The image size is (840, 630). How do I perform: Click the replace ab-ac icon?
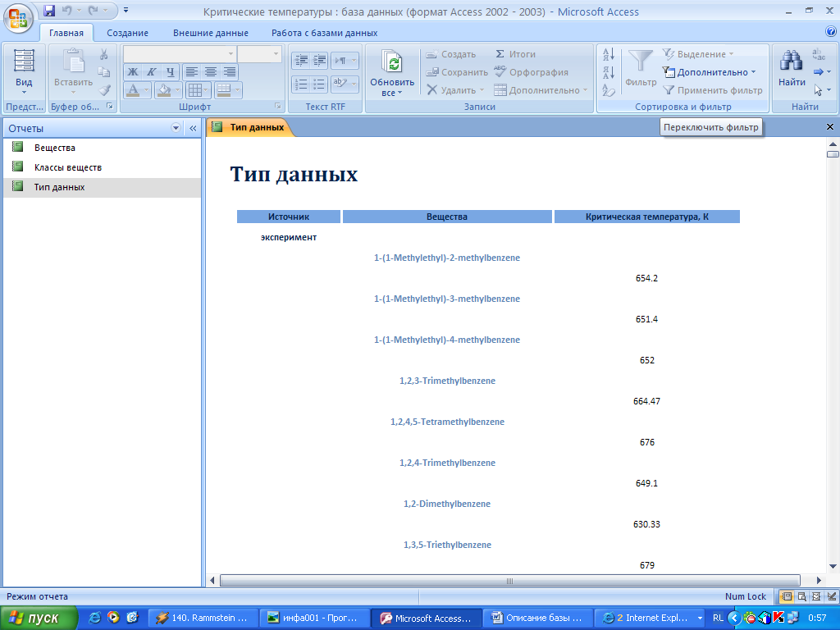click(x=819, y=54)
